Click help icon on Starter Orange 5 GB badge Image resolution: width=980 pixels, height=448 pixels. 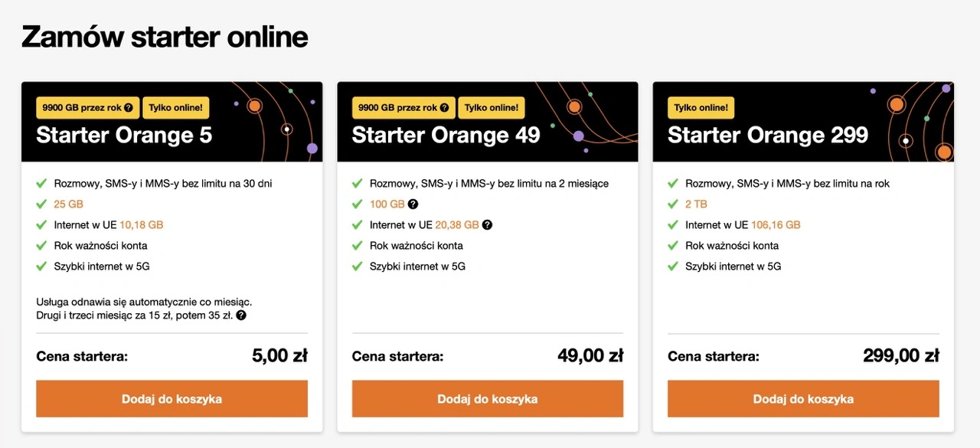pos(129,108)
